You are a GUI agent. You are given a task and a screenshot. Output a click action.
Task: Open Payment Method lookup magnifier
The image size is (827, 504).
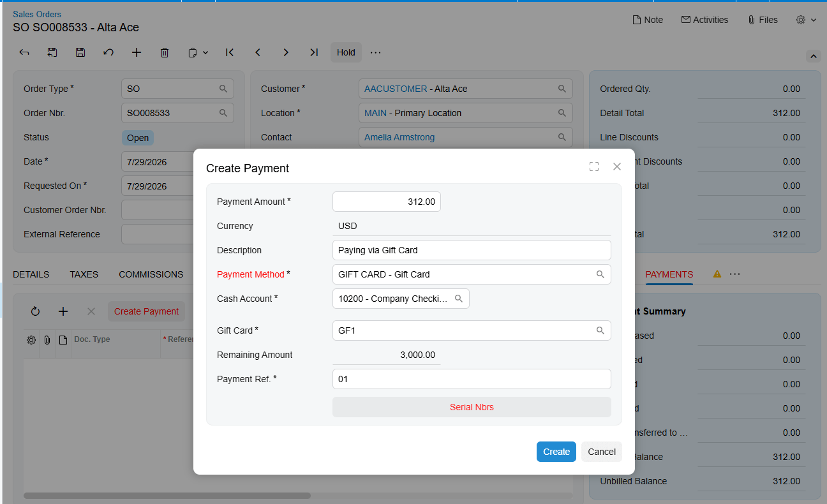[600, 274]
